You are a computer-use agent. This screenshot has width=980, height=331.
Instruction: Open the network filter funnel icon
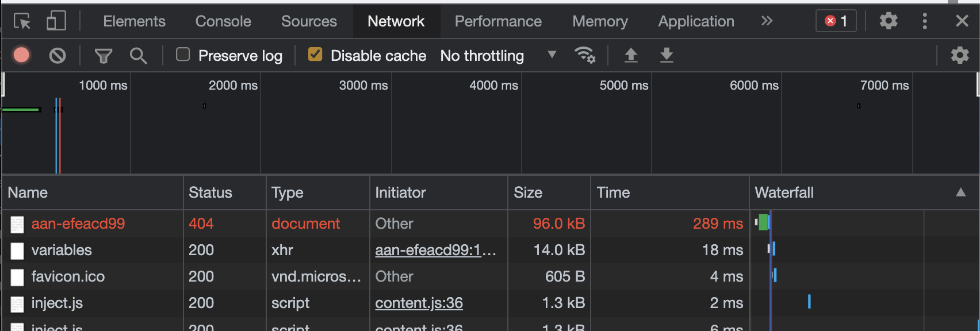104,56
